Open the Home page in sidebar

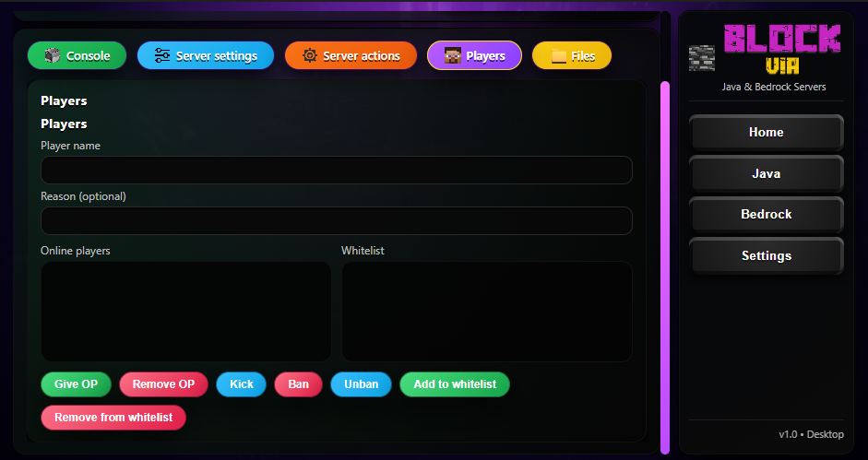click(766, 133)
